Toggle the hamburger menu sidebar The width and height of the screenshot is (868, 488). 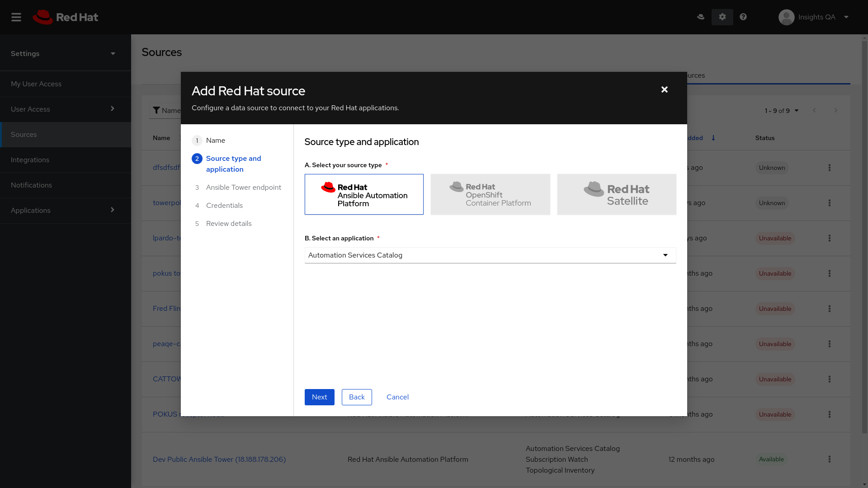16,17
